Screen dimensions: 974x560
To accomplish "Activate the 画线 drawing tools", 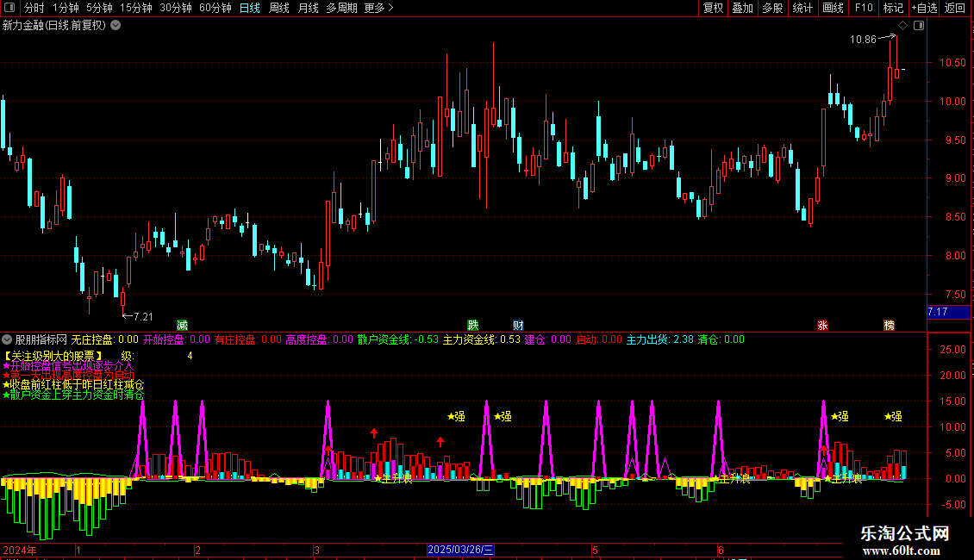I will pyautogui.click(x=833, y=8).
